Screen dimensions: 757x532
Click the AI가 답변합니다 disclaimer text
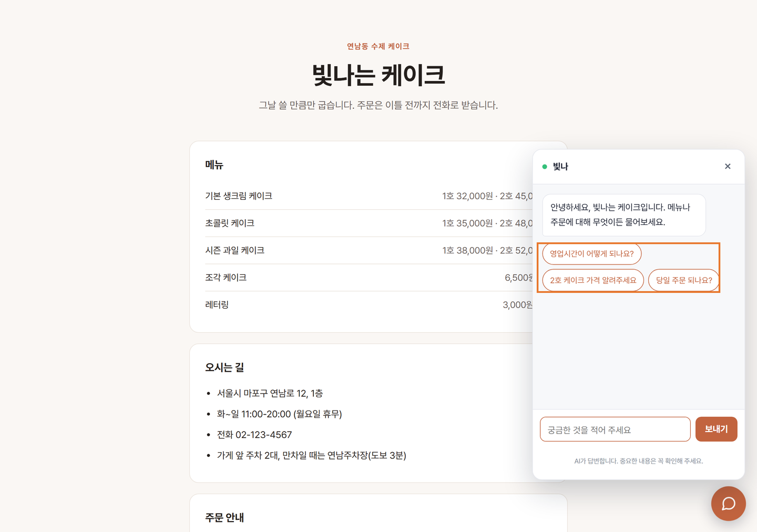(638, 461)
